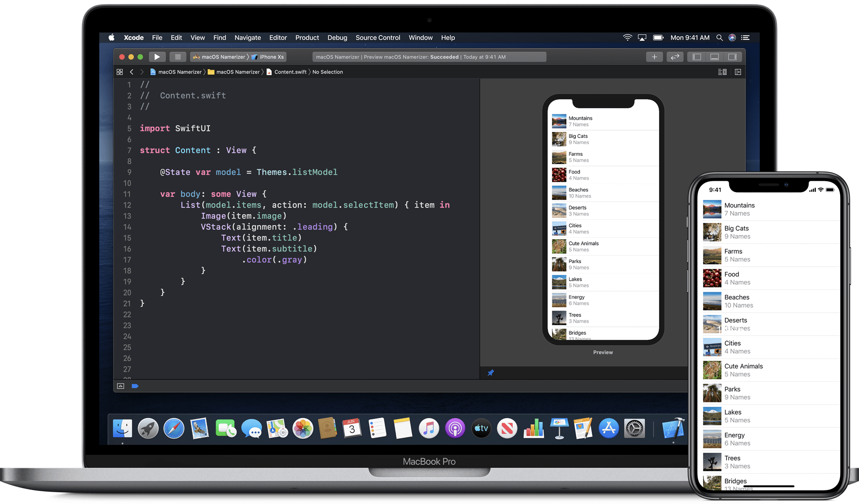Screen dimensions: 859x504
Task: Pin the preview with the blue pin
Action: click(491, 373)
